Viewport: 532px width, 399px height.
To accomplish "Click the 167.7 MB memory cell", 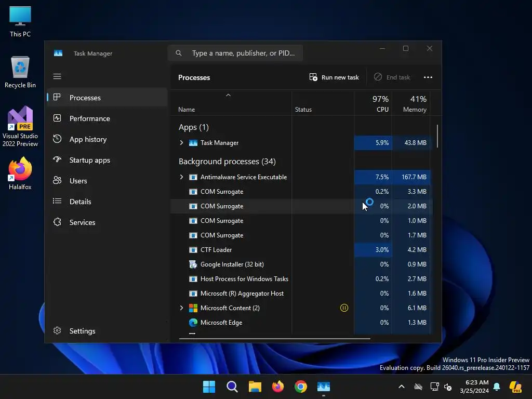I will pos(411,177).
